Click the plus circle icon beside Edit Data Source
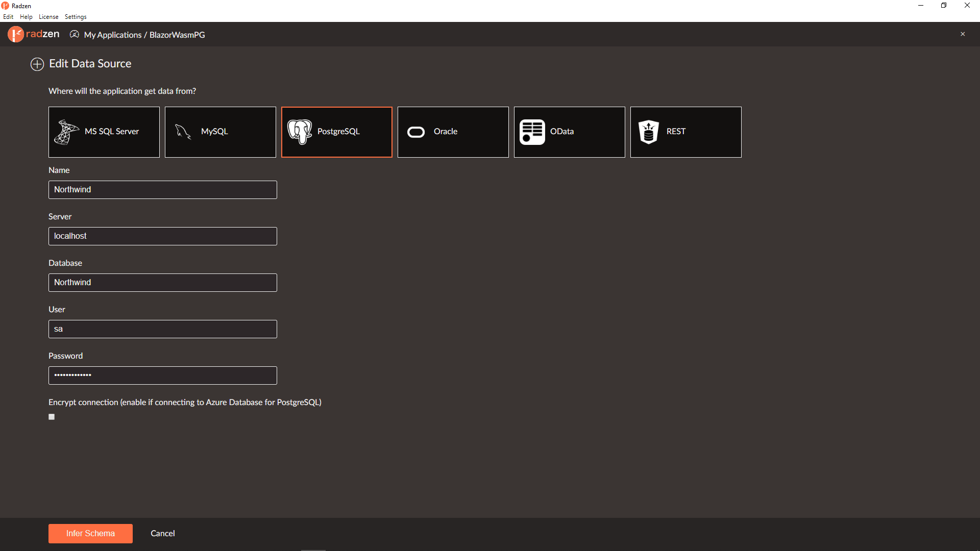The image size is (980, 551). pos(37,64)
